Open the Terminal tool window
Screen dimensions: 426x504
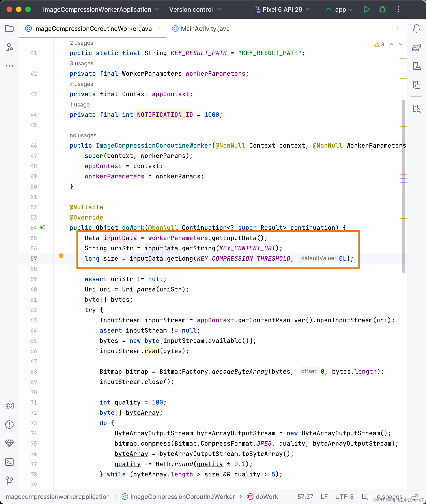click(9, 462)
